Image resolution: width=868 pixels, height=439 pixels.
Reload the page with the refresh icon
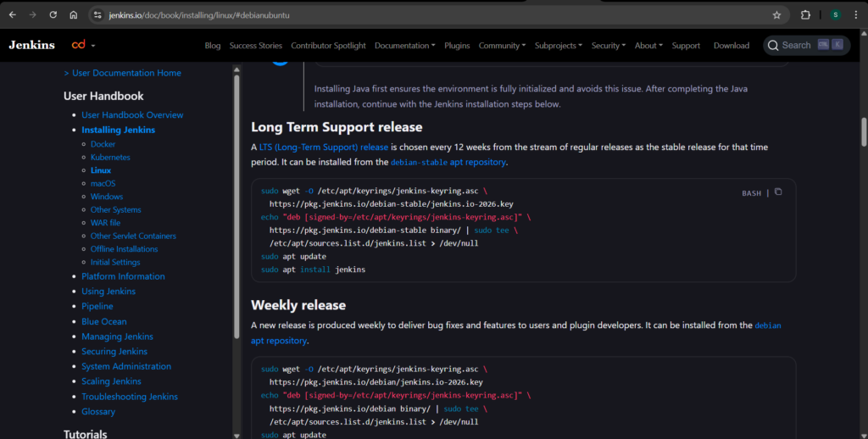[x=53, y=15]
